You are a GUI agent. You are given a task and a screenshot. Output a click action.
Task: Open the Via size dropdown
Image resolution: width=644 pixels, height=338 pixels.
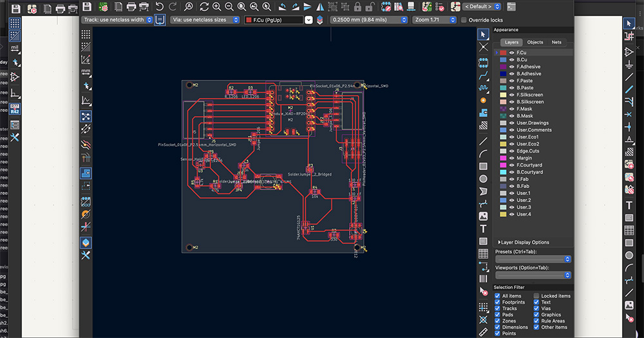205,20
